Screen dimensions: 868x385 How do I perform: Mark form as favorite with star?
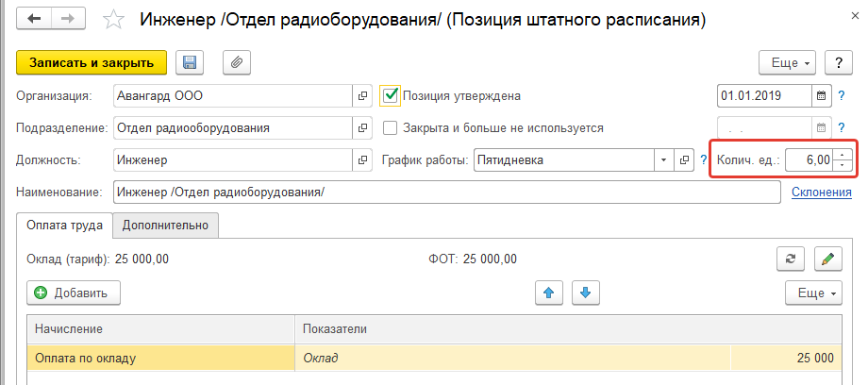[x=113, y=19]
